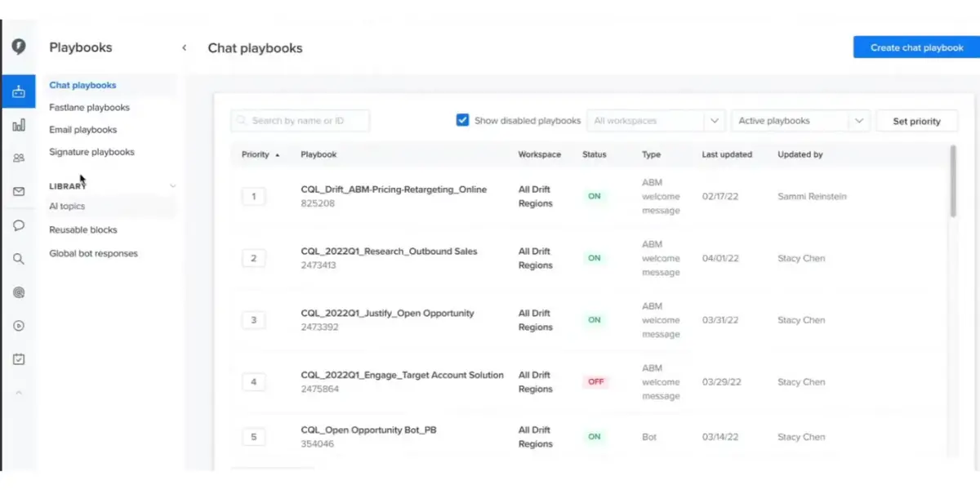Click the Type column header
This screenshot has height=490, width=980.
coord(652,154)
